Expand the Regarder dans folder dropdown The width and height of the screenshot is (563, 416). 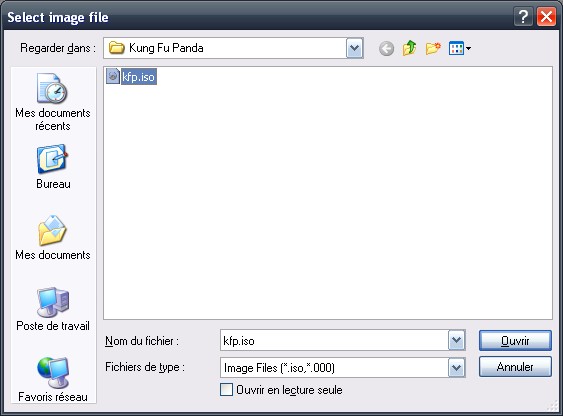click(354, 48)
